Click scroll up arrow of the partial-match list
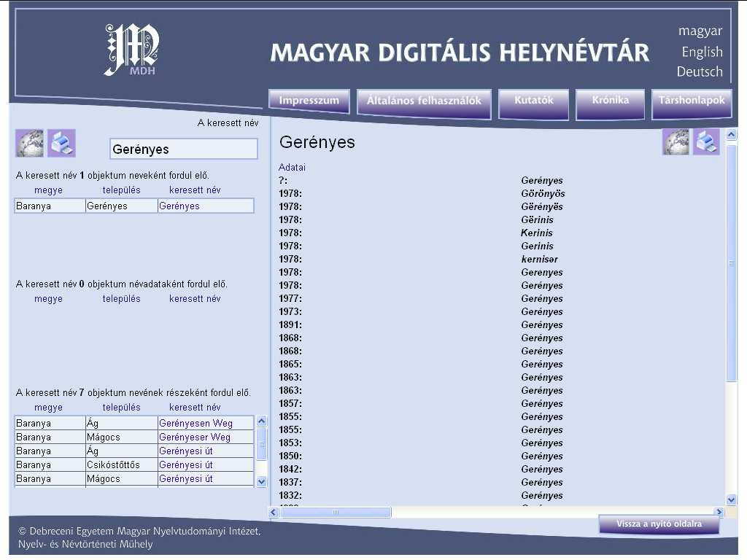 point(262,421)
